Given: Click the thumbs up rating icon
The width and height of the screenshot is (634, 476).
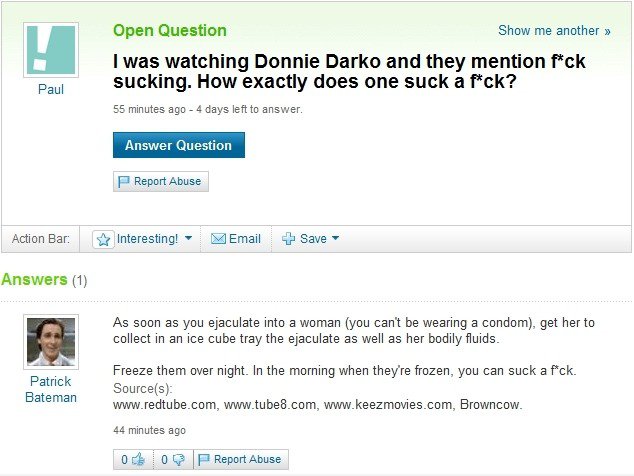Looking at the screenshot, I should coord(138,459).
